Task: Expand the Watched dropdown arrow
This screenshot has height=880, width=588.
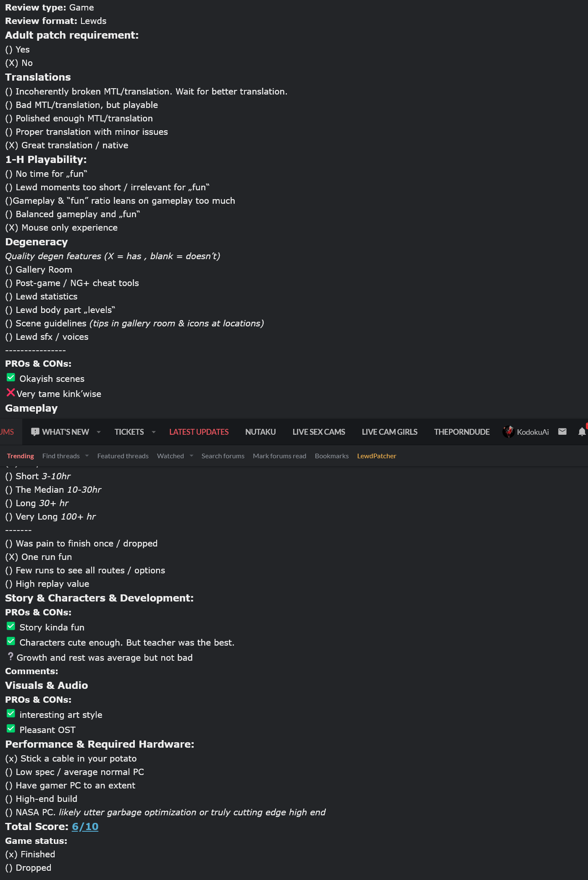Action: [192, 456]
